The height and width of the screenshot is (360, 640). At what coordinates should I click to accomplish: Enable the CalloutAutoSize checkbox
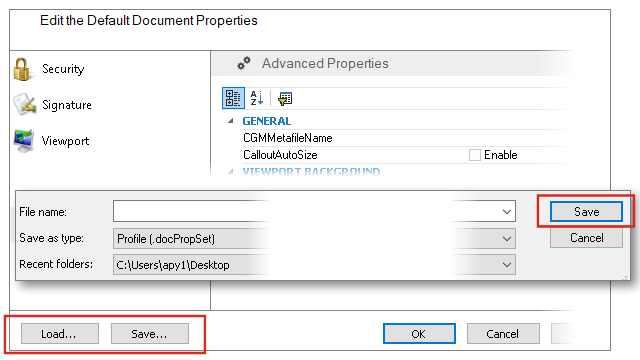pyautogui.click(x=474, y=155)
